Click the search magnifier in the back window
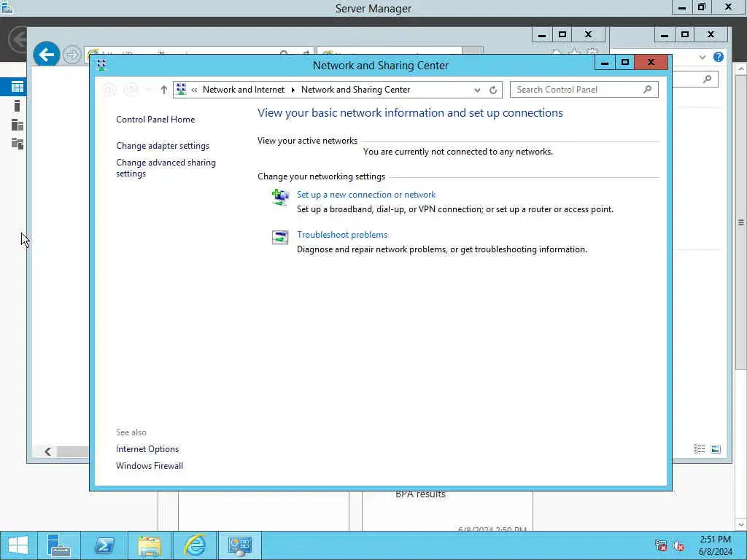The width and height of the screenshot is (747, 560). (707, 79)
